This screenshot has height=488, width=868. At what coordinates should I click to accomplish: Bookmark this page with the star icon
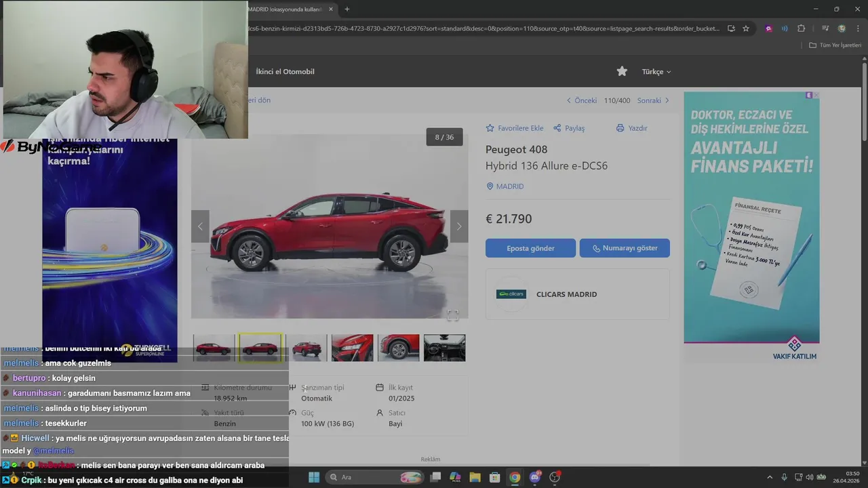point(746,28)
